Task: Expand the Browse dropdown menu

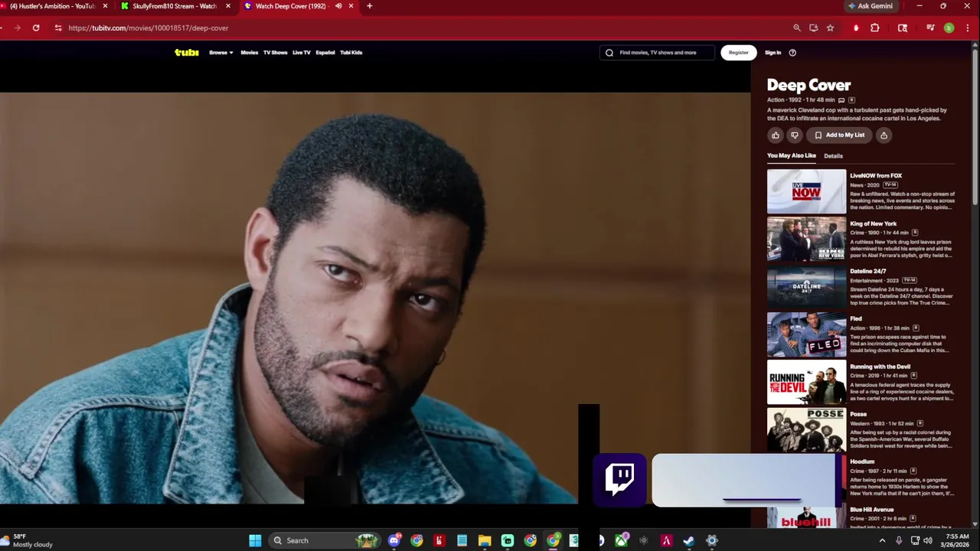Action: pyautogui.click(x=221, y=53)
